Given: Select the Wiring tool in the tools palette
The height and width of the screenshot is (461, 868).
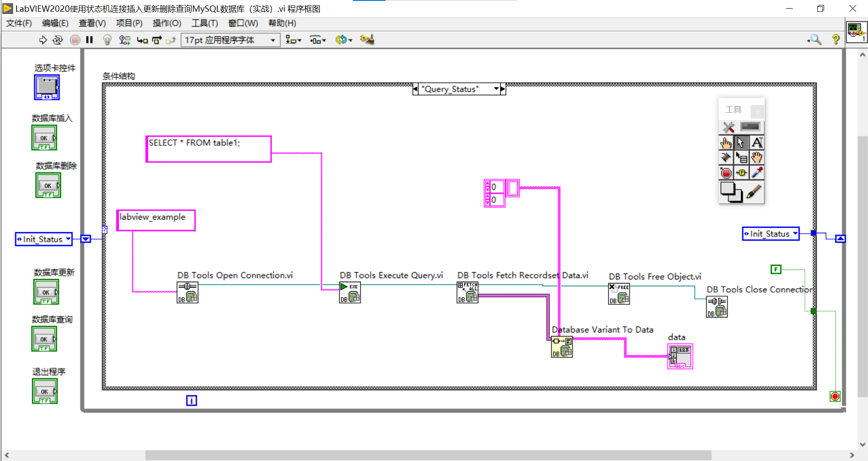Looking at the screenshot, I should point(726,157).
